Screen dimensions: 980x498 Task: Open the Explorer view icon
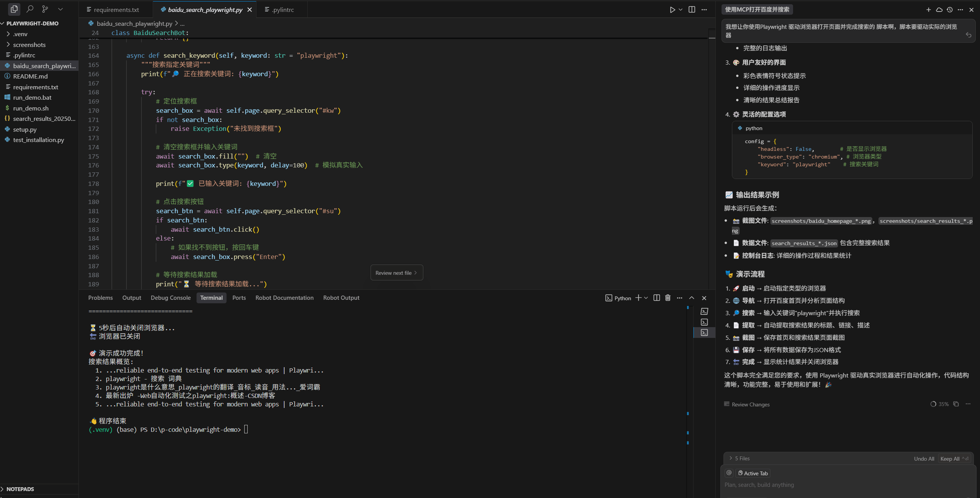tap(14, 9)
